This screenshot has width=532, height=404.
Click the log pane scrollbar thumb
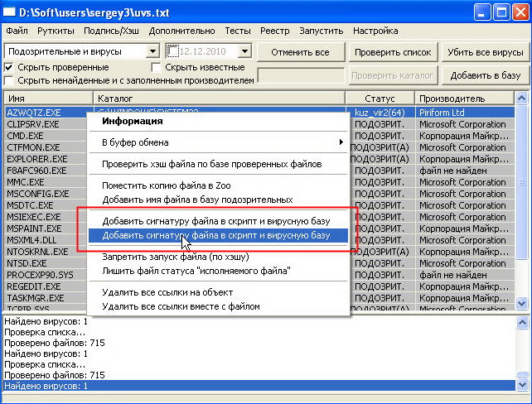(522, 375)
